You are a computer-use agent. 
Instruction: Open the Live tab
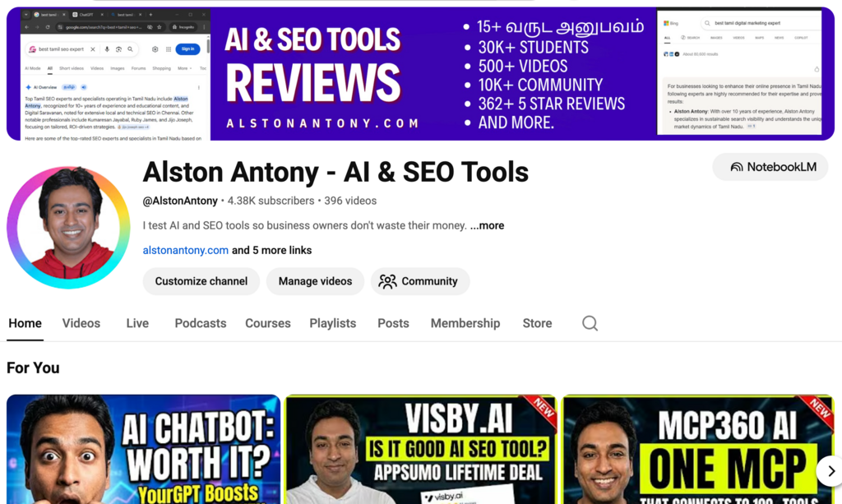coord(137,323)
